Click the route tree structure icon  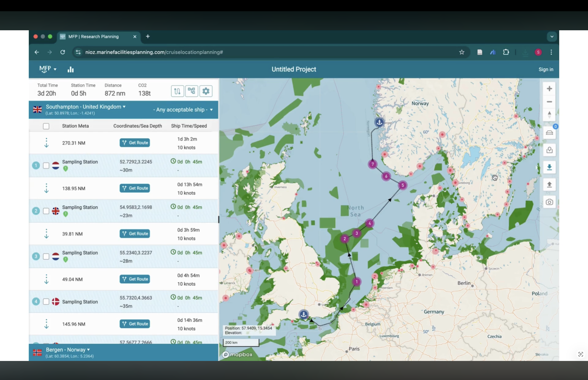(191, 91)
